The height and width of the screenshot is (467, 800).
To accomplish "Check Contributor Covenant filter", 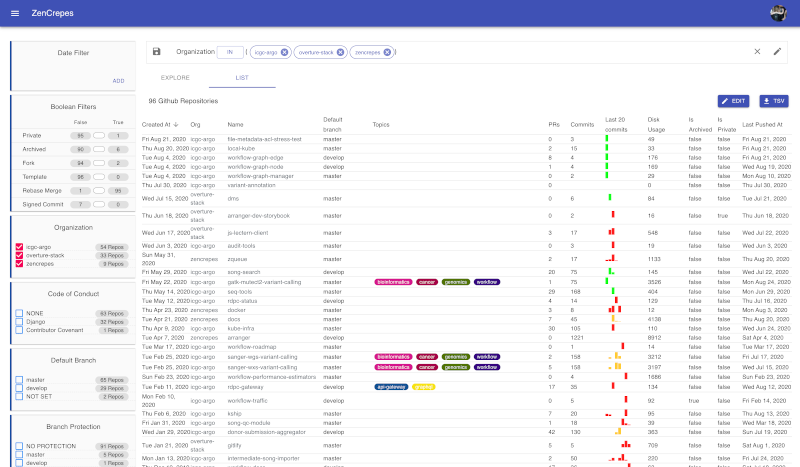I will coord(19,330).
